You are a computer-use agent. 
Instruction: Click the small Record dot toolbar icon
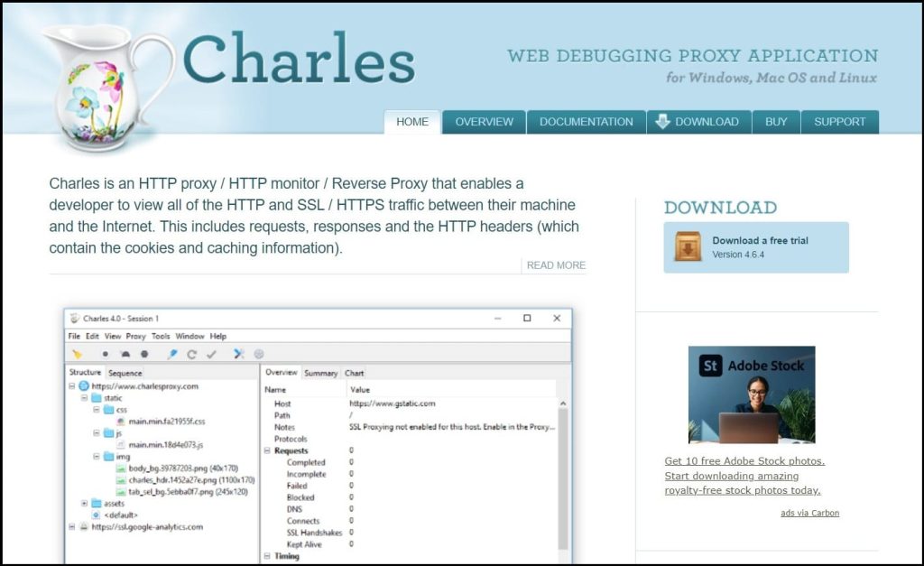pos(106,355)
